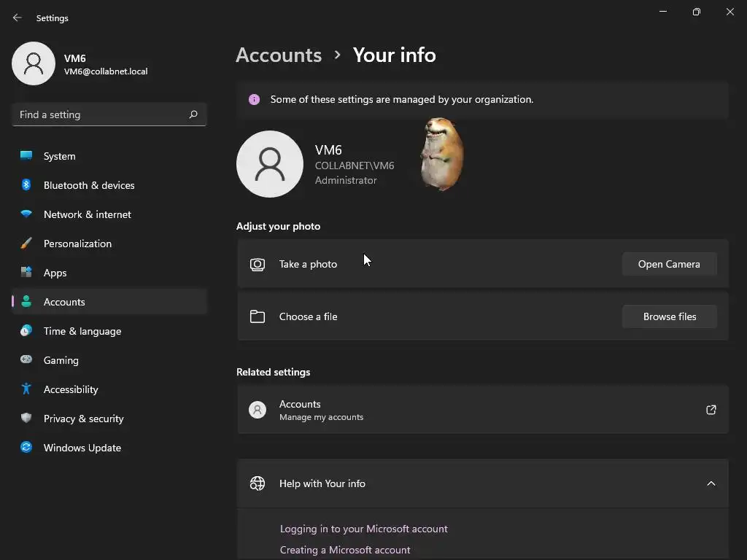Open Network & internet settings
Image resolution: width=747 pixels, height=560 pixels.
(x=109, y=214)
